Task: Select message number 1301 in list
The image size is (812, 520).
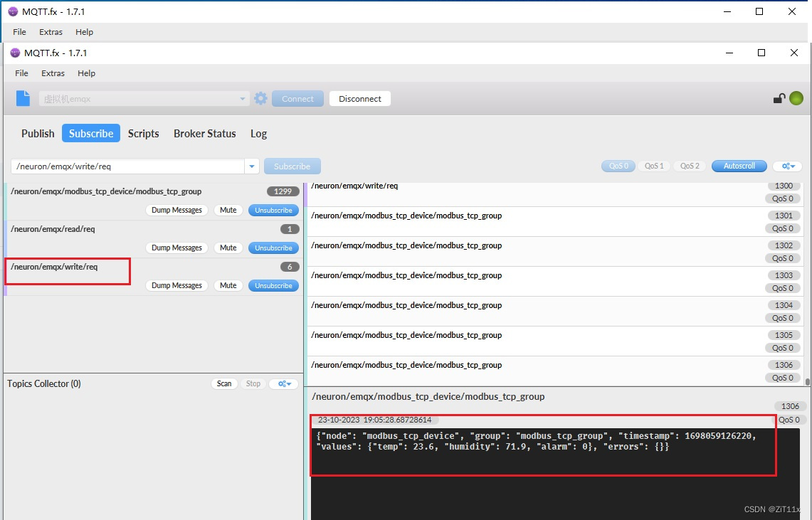Action: pyautogui.click(x=555, y=222)
